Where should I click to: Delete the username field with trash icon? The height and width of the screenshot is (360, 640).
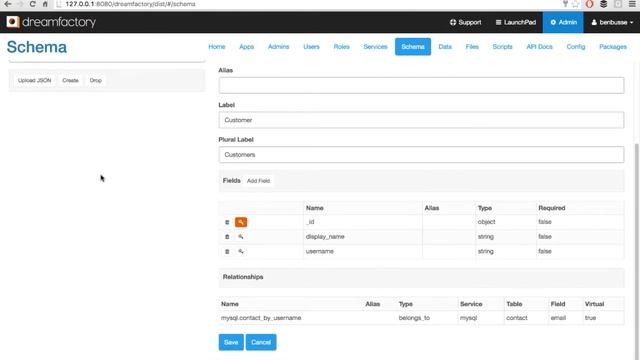point(227,251)
